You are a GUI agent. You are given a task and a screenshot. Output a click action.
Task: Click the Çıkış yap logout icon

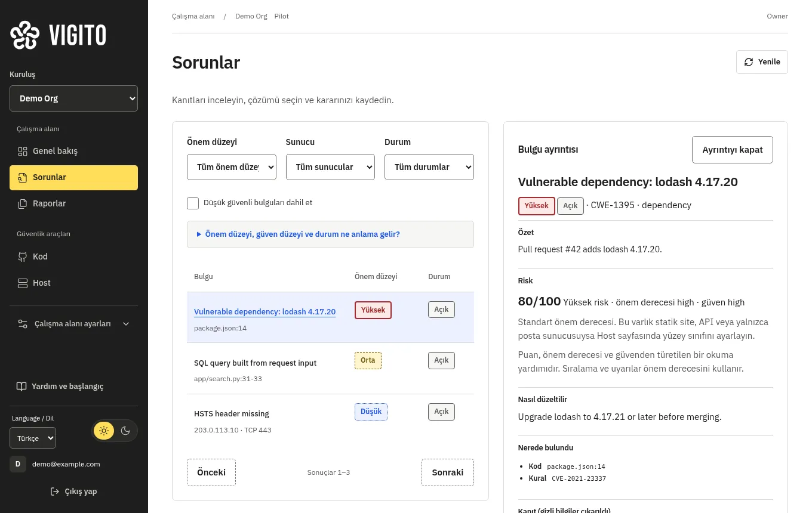coord(55,492)
